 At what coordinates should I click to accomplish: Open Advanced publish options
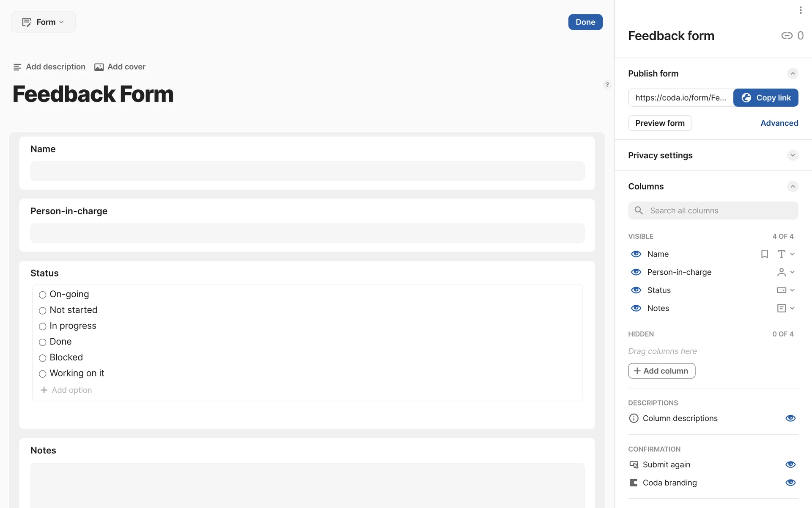coord(779,123)
